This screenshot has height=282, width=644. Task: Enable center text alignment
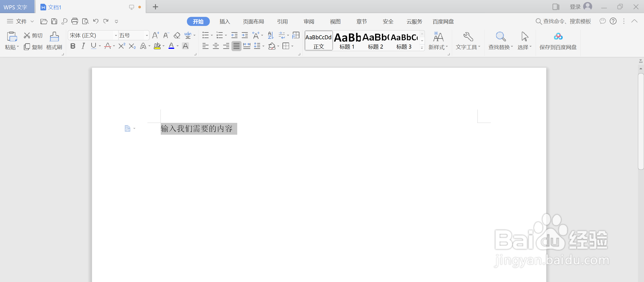(x=216, y=46)
